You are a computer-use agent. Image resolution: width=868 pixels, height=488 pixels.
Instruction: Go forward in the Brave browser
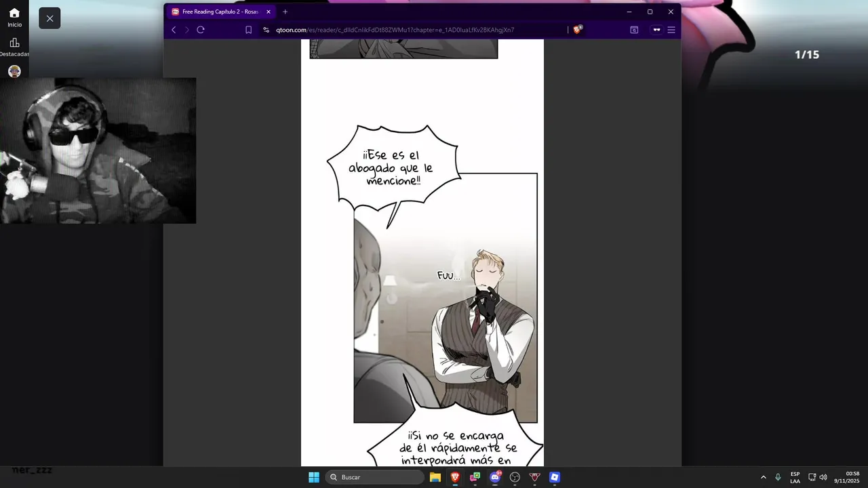pos(187,30)
